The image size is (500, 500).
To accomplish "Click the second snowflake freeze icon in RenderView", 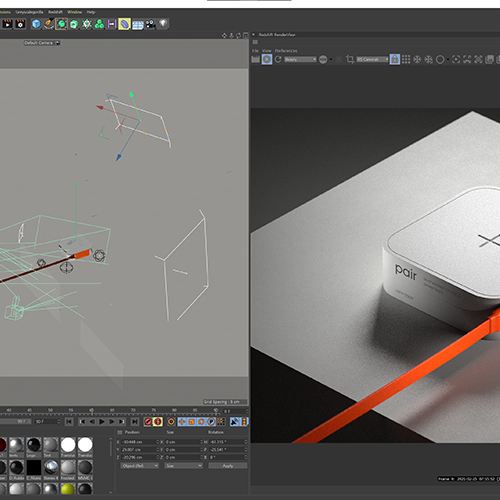I will pyautogui.click(x=429, y=59).
